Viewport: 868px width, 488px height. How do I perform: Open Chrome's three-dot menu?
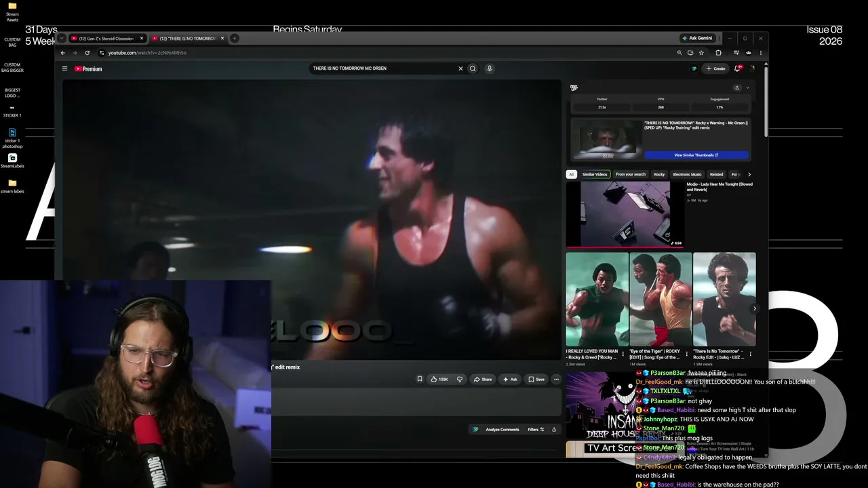(760, 53)
